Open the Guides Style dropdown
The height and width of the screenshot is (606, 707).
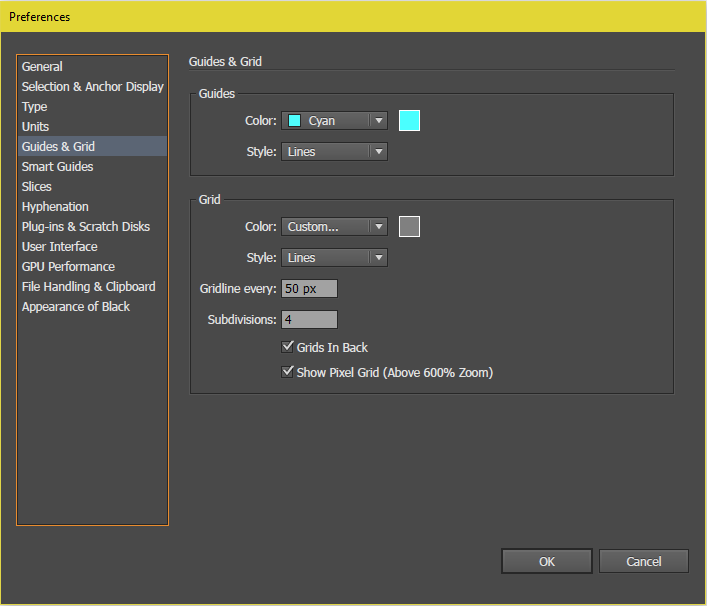[334, 152]
